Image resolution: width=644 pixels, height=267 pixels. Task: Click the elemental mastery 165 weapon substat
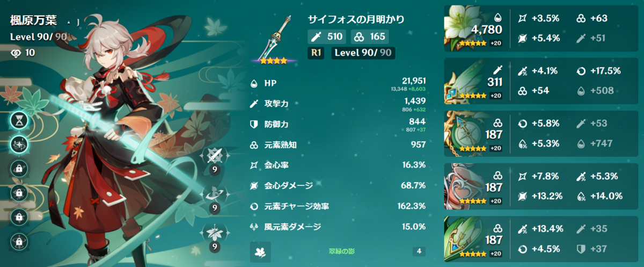pyautogui.click(x=369, y=37)
